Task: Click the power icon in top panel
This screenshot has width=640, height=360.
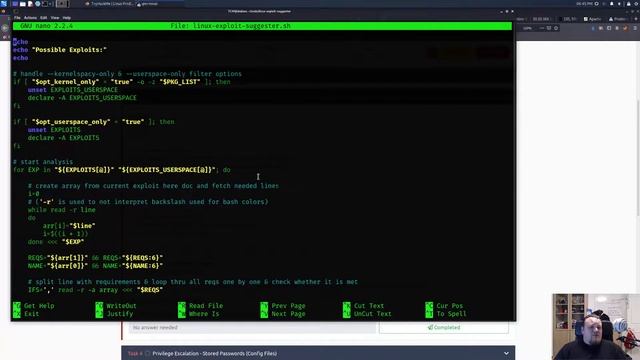Action: coord(636,4)
